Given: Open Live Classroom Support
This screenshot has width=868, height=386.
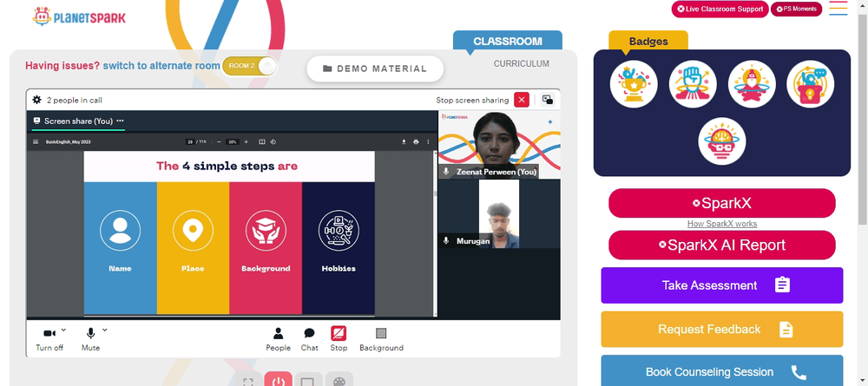Looking at the screenshot, I should 720,9.
